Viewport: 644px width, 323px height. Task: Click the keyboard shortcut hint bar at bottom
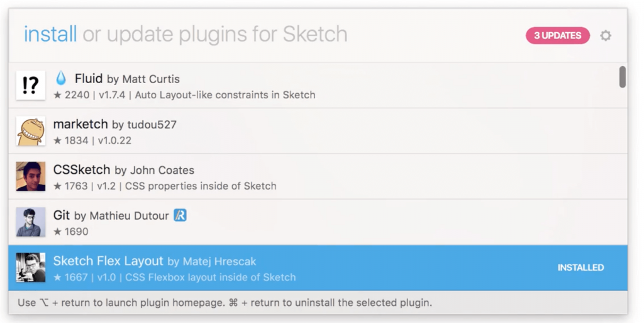click(x=225, y=303)
